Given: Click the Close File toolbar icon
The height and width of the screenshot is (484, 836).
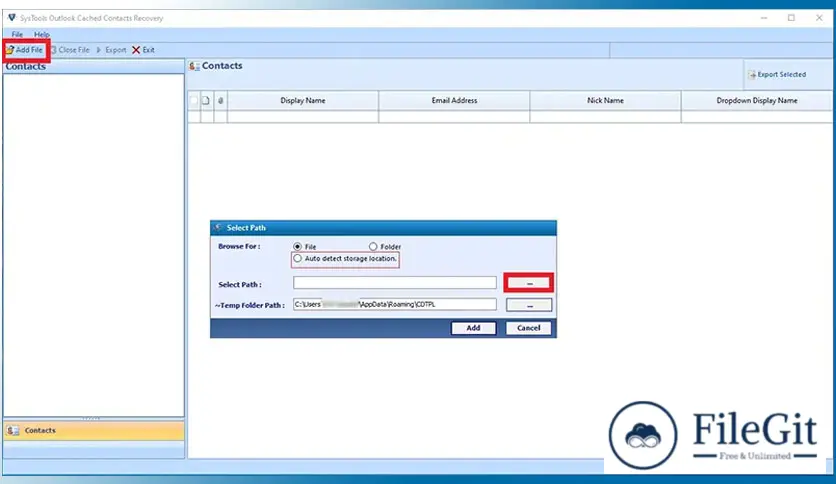Looking at the screenshot, I should pyautogui.click(x=53, y=49).
